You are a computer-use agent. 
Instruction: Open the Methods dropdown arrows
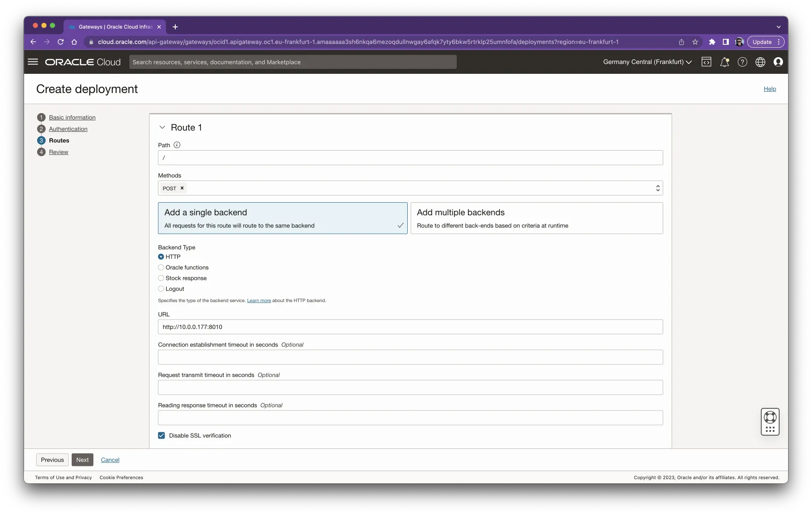tap(658, 188)
